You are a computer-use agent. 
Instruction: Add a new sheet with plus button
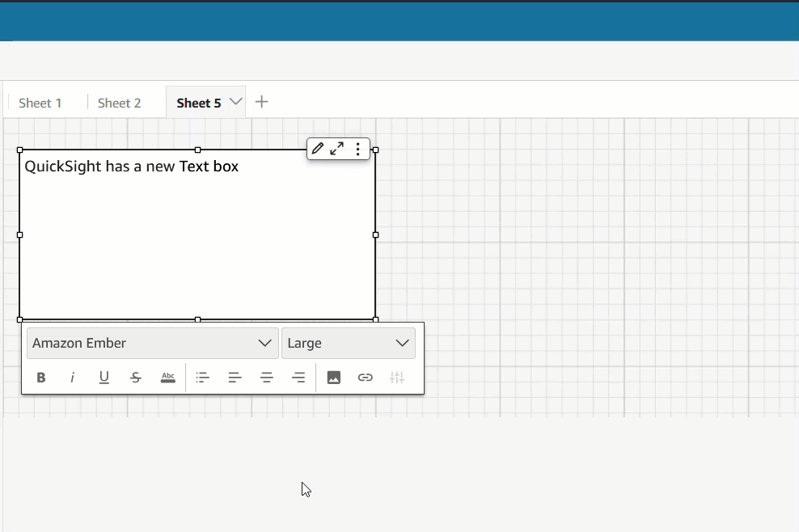pyautogui.click(x=261, y=102)
